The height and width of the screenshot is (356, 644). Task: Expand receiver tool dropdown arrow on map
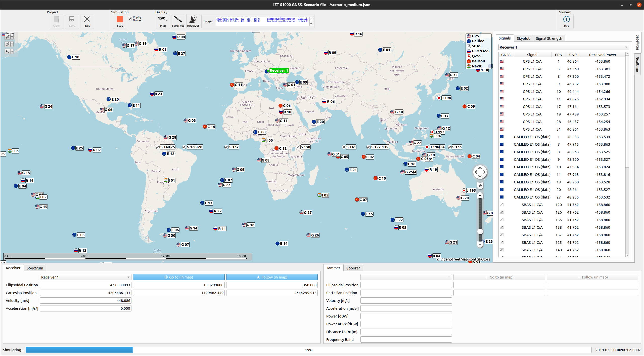12,44
